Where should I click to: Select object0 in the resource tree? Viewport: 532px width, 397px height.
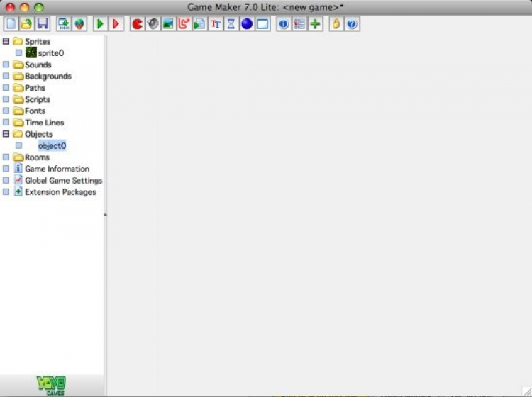click(52, 145)
